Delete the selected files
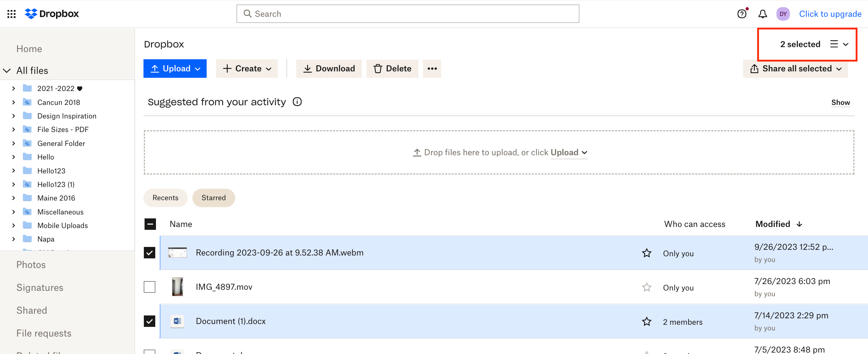The height and width of the screenshot is (354, 868). click(392, 69)
